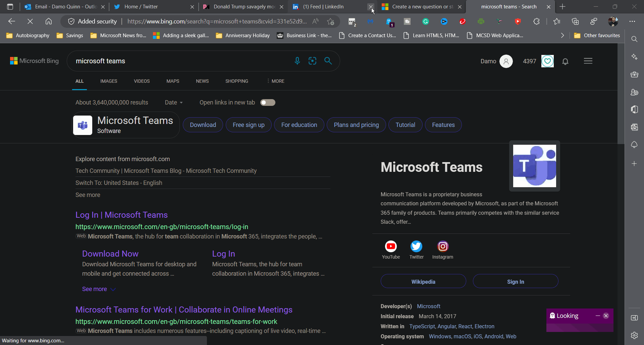
Task: Switch to the IMAGES search tab
Action: tap(109, 81)
